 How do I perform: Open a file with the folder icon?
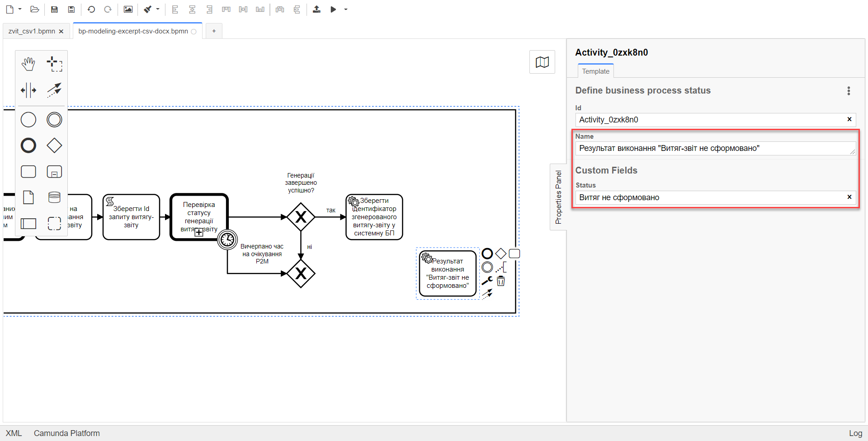[35, 9]
